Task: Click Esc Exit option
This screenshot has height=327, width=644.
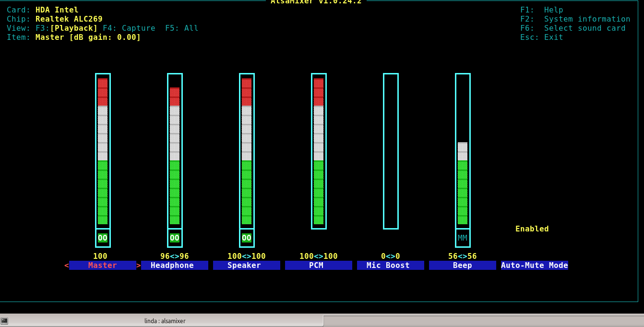Action: (541, 37)
